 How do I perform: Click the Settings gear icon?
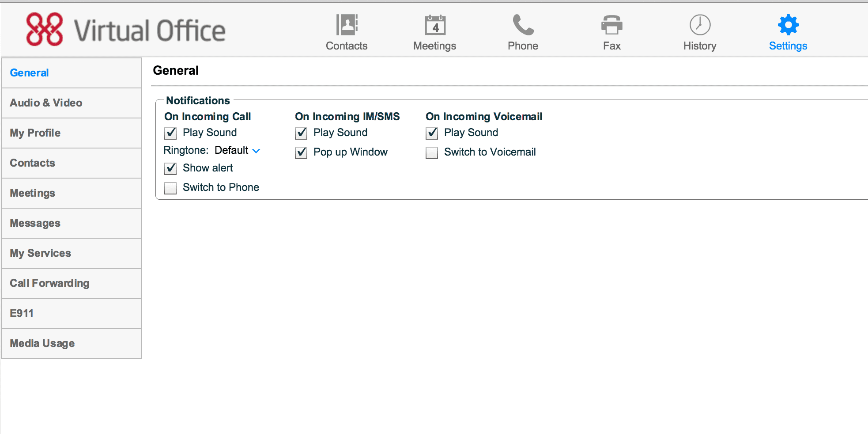point(788,25)
